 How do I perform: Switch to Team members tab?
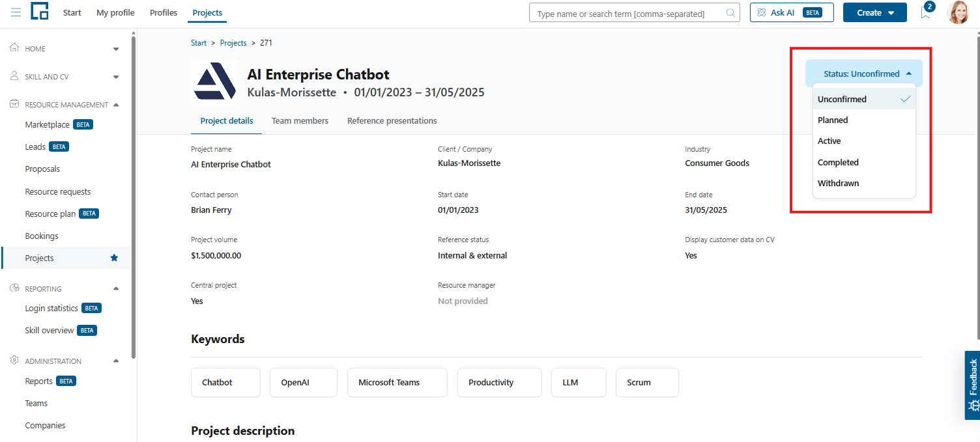(x=300, y=120)
